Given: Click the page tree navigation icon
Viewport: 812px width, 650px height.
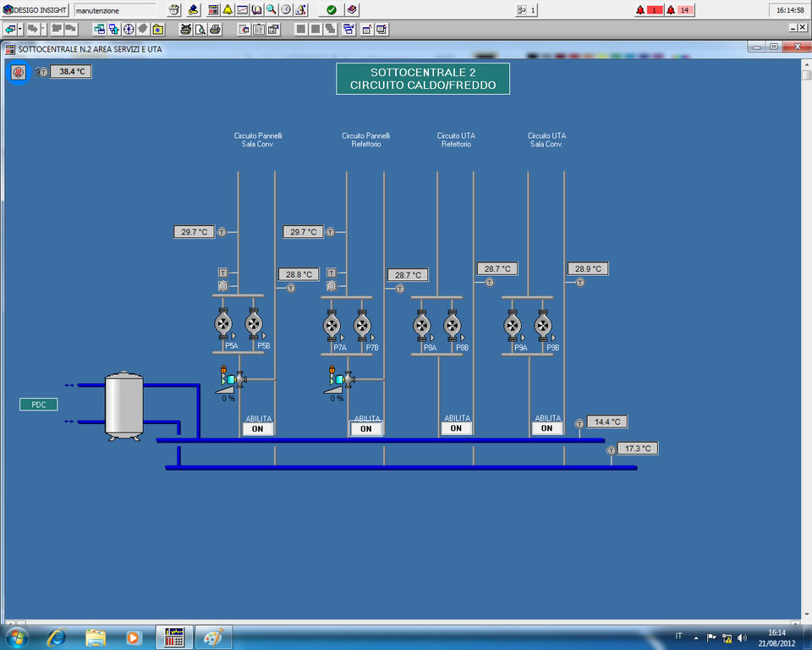Looking at the screenshot, I should point(99,30).
